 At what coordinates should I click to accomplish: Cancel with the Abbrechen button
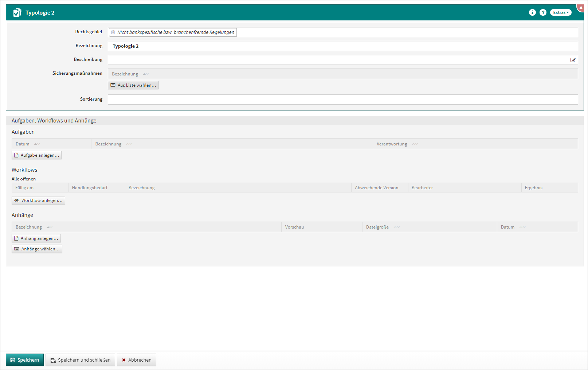click(x=136, y=360)
